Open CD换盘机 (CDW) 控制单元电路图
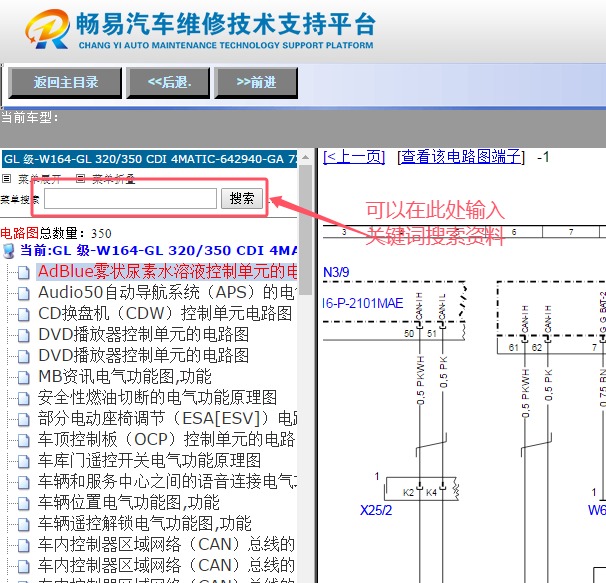The width and height of the screenshot is (606, 583). (165, 313)
